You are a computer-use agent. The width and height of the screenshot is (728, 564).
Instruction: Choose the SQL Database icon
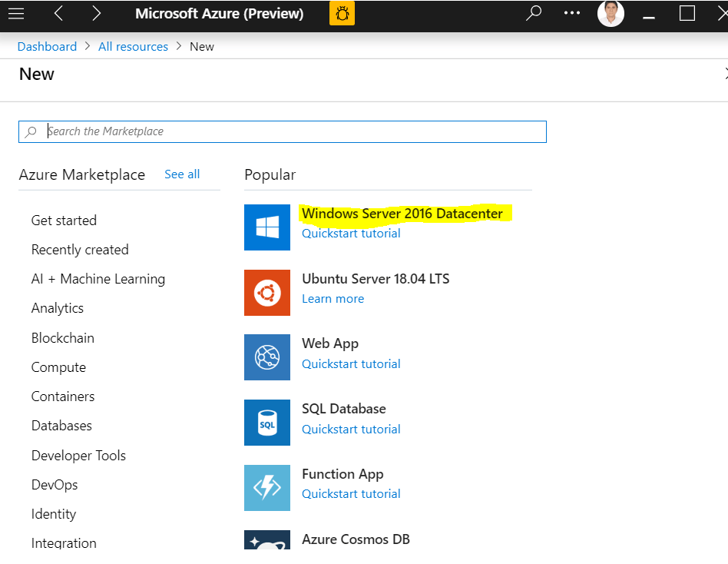(x=267, y=423)
